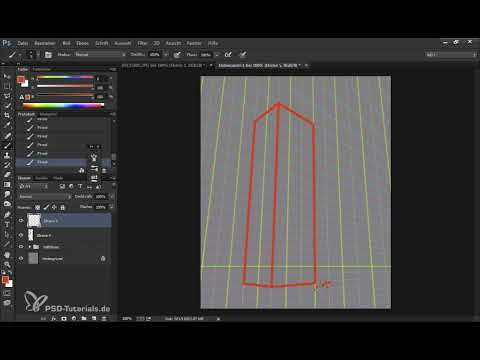This screenshot has width=480, height=360.
Task: Adjust the hue slider in Farbe panel
Action: point(65,78)
